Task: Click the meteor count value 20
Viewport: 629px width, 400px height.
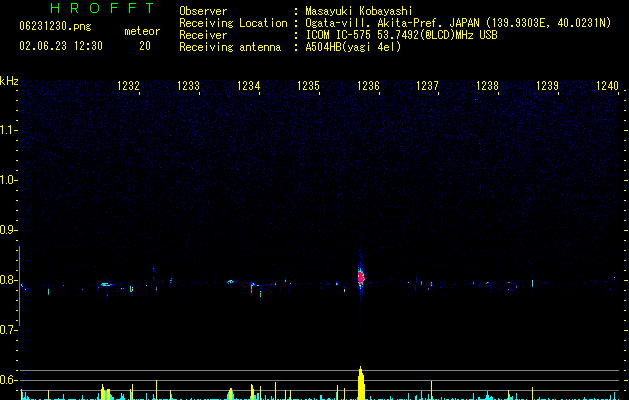Action: [145, 46]
